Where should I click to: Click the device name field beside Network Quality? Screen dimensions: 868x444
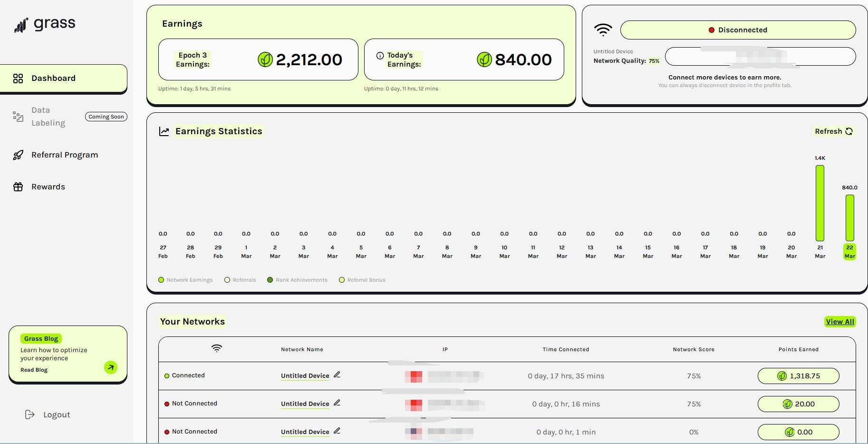(x=760, y=56)
